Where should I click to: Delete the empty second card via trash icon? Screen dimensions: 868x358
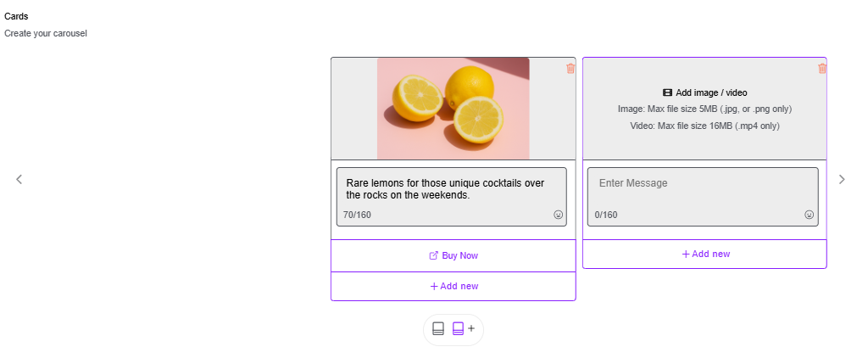[x=822, y=69]
